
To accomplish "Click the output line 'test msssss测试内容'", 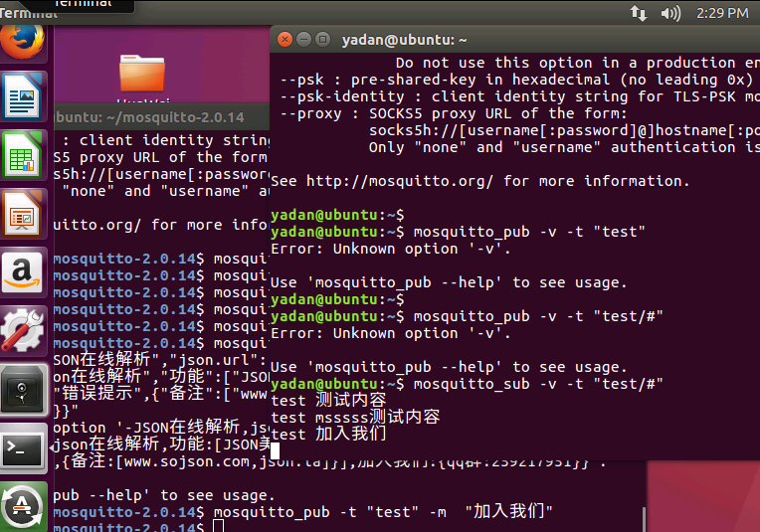I will click(355, 418).
